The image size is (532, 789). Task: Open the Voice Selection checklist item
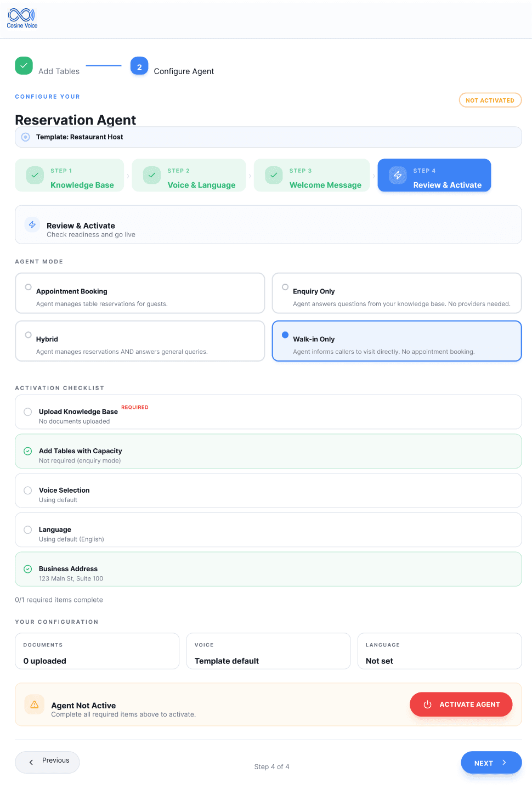tap(268, 491)
